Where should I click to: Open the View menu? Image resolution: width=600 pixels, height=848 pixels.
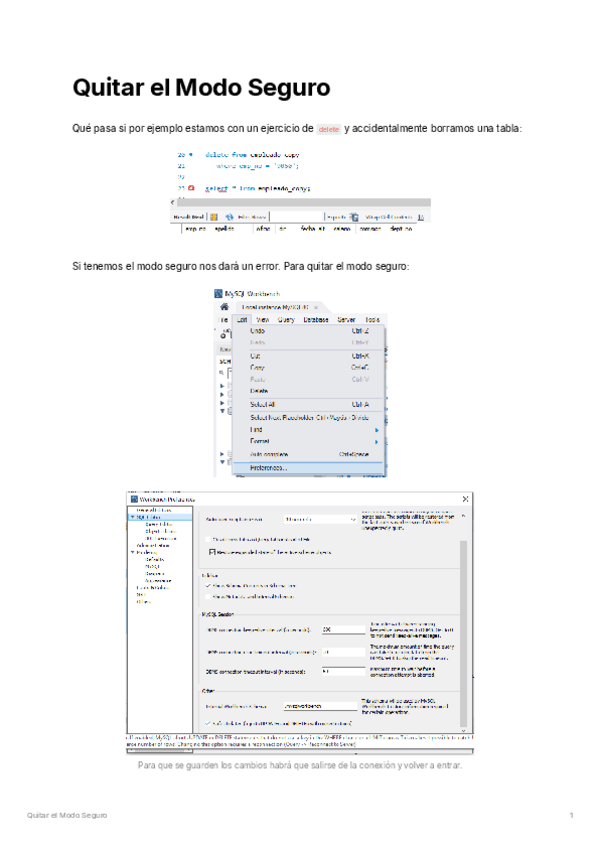click(x=263, y=320)
